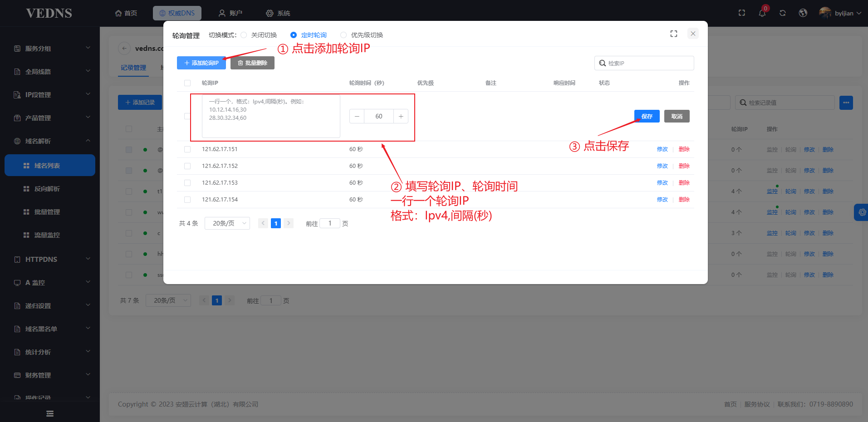Click the search icon in 检索IP field
This screenshot has height=422, width=868.
tap(602, 63)
